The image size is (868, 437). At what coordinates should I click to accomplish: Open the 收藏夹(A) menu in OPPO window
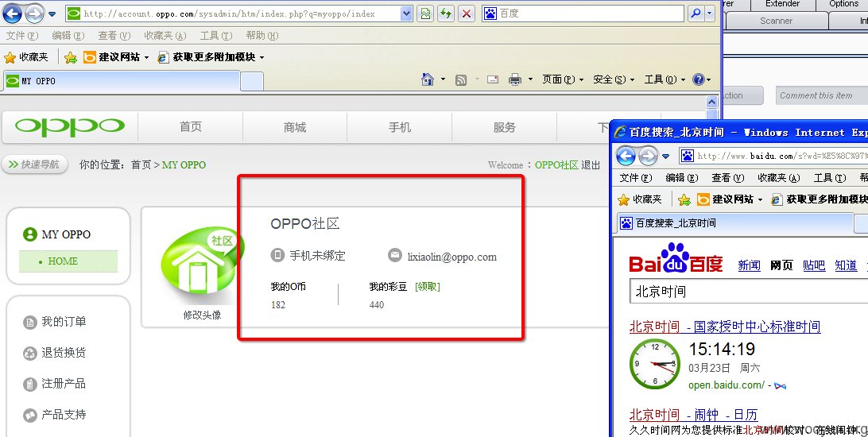pos(165,36)
